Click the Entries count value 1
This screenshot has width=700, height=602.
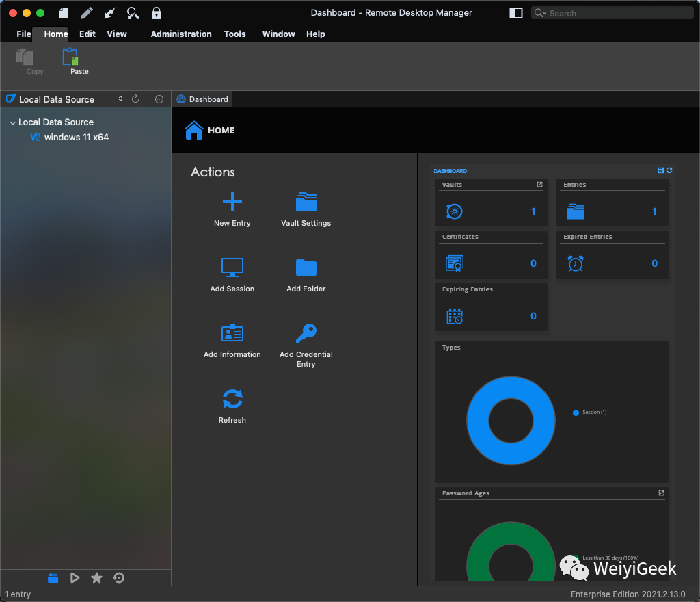pyautogui.click(x=654, y=211)
